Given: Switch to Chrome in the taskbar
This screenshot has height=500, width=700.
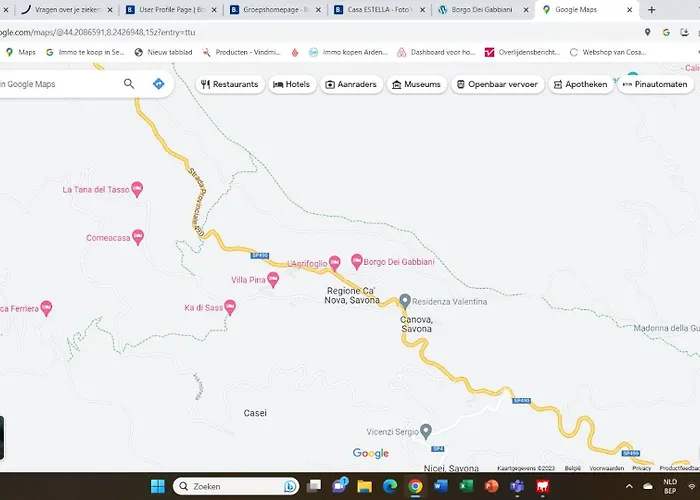Looking at the screenshot, I should [x=415, y=486].
